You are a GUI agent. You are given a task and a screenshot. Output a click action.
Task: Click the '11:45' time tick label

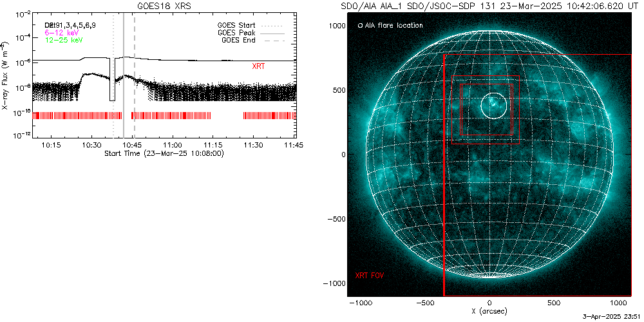point(294,146)
